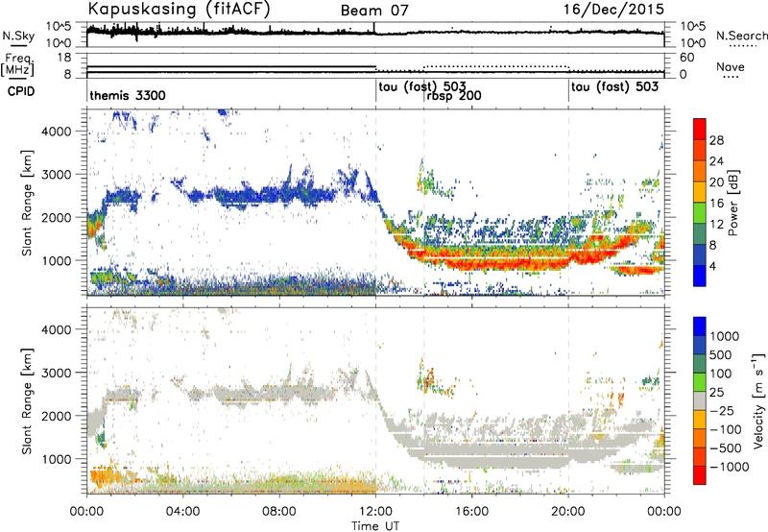Click 'Slant Range [km]' label of power panel
Screen dimensions: 768x532
(27, 203)
